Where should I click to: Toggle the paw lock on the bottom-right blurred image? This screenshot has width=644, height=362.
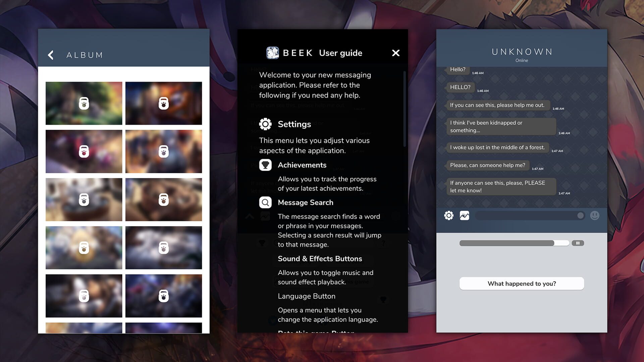point(163,296)
